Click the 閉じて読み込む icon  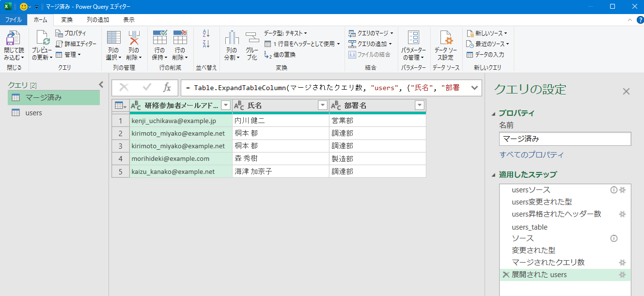(13, 39)
